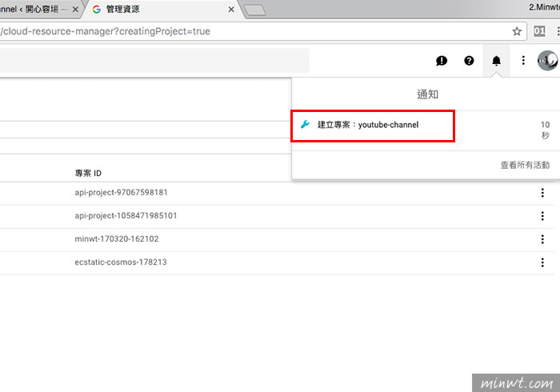Focus the console search box
Viewport: 560px width, 392px height.
(x=154, y=60)
